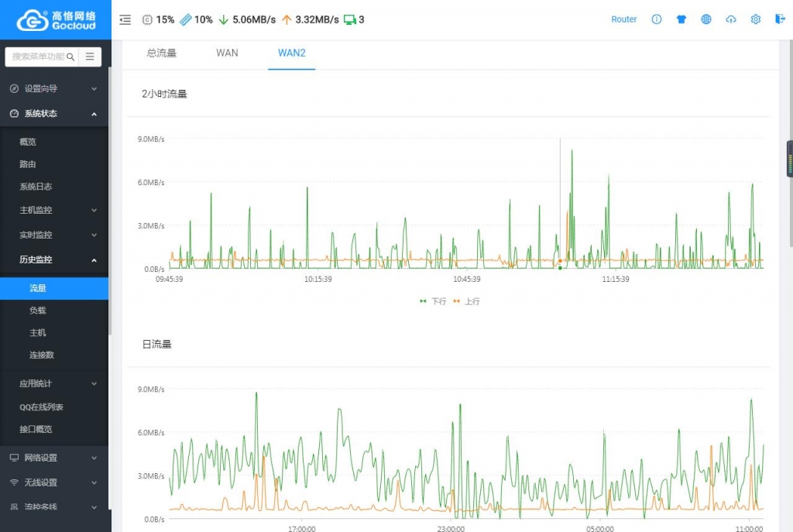The image size is (793, 532).
Task: Click the sidebar scrollbar
Action: (110, 202)
